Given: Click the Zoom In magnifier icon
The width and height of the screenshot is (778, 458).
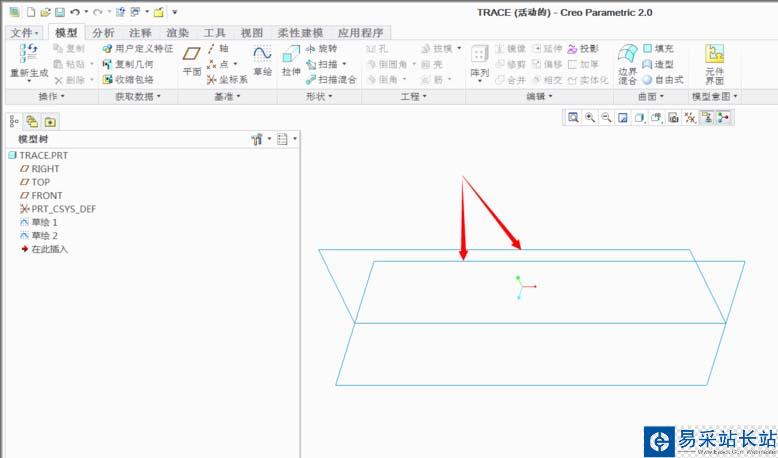Looking at the screenshot, I should tap(590, 118).
